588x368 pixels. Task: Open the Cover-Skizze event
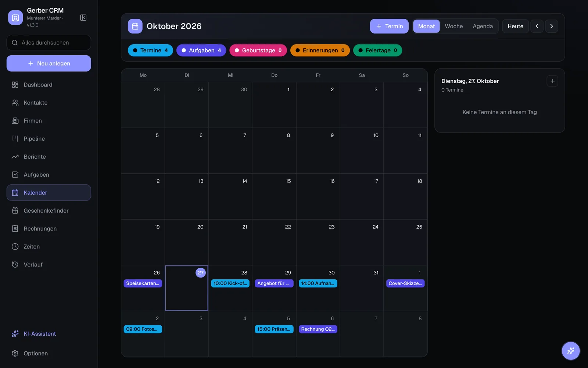[405, 283]
